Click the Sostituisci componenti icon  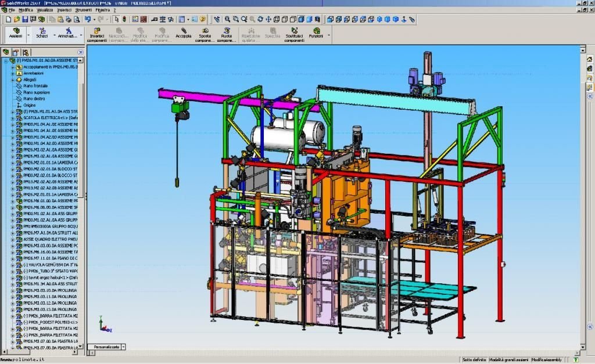(295, 34)
